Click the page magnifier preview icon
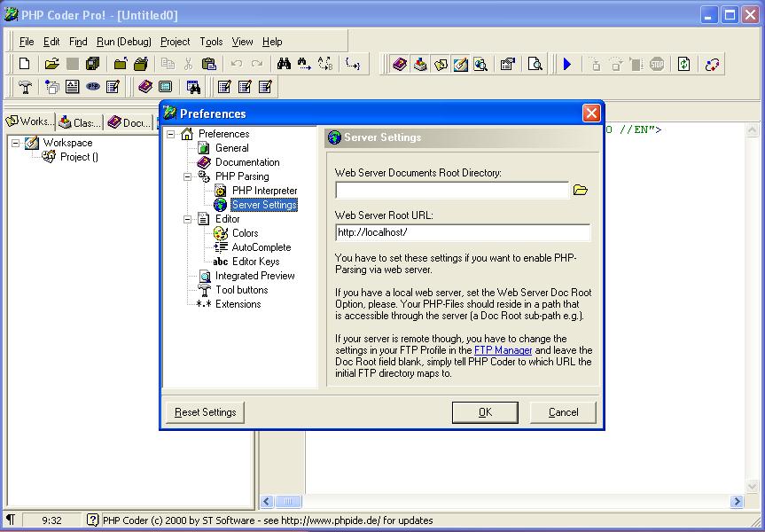The height and width of the screenshot is (532, 765). [x=535, y=64]
